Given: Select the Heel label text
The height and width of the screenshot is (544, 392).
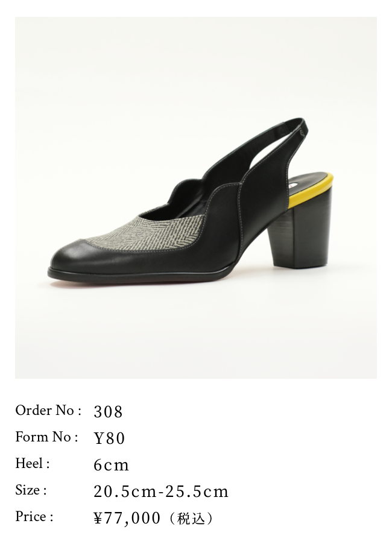Looking at the screenshot, I should click(32, 464).
